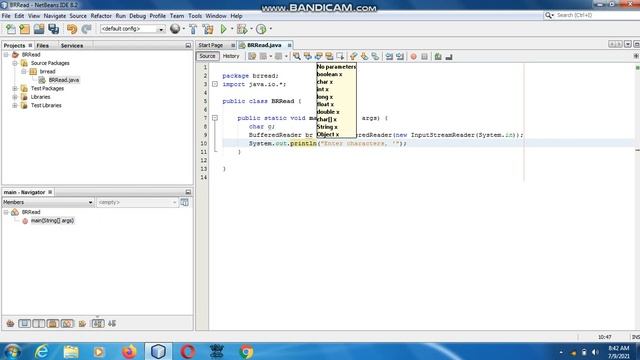Click the Redo arrow icon
640x360 pixels.
[86, 29]
